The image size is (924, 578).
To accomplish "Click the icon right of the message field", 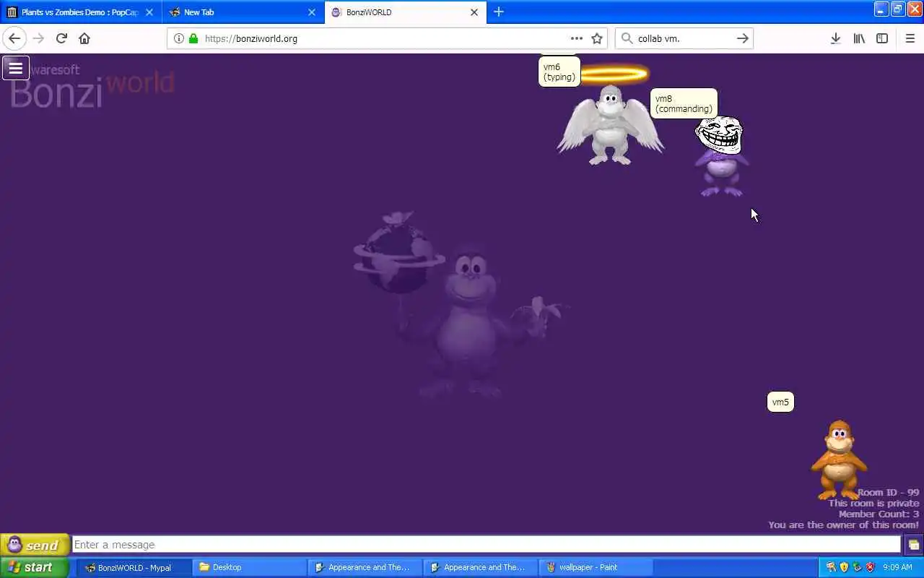I will [913, 545].
